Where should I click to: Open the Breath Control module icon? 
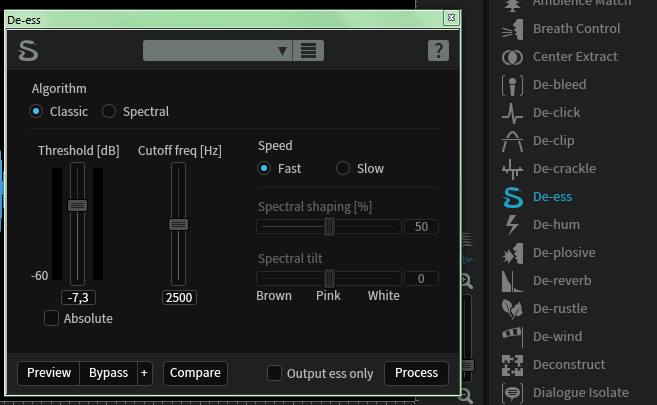(512, 29)
